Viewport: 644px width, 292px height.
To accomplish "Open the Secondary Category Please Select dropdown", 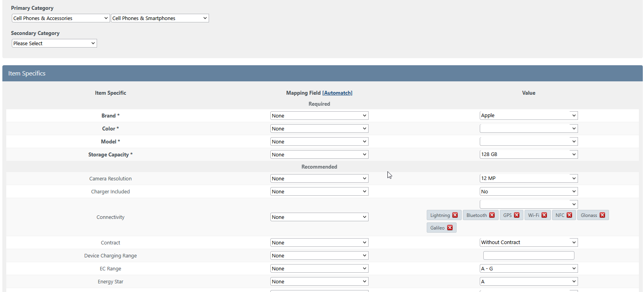I will click(x=54, y=43).
